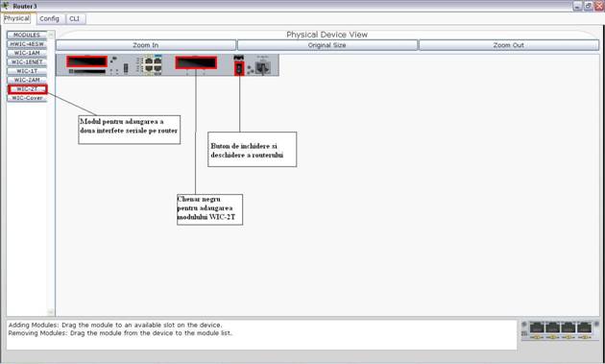This screenshot has width=605, height=364.
Task: Click the left empty WIC slot on router
Action: click(86, 61)
